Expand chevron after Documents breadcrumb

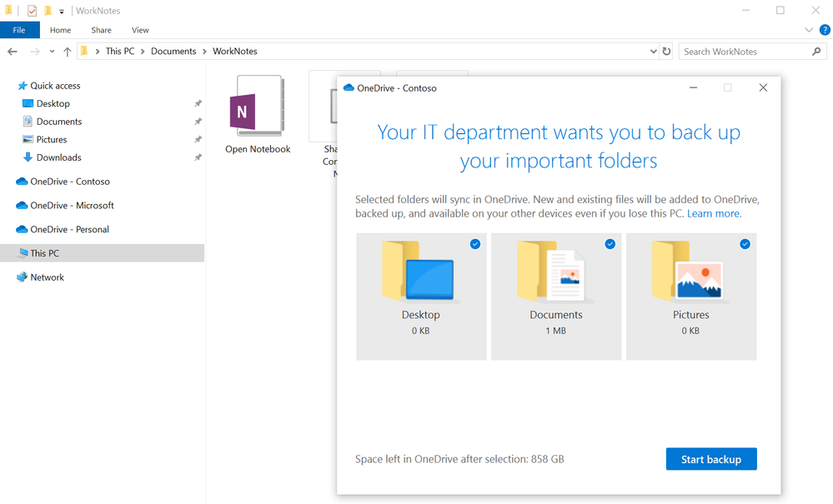click(204, 52)
